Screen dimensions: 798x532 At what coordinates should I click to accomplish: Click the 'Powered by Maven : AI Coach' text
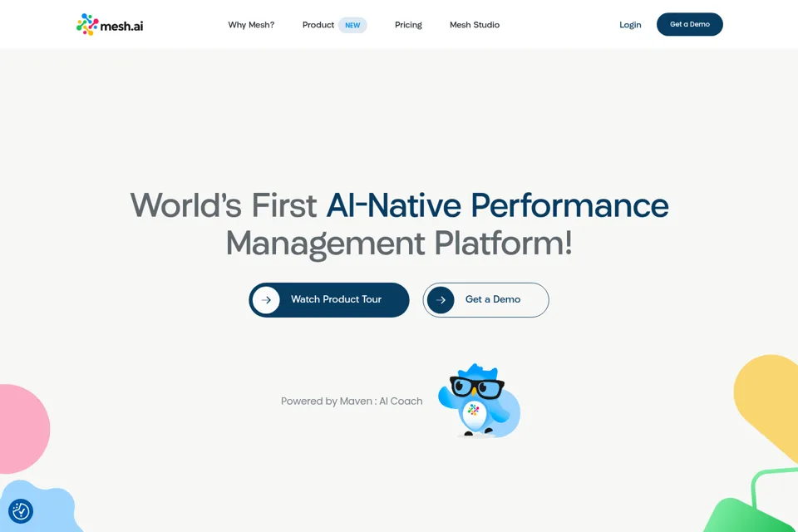352,401
